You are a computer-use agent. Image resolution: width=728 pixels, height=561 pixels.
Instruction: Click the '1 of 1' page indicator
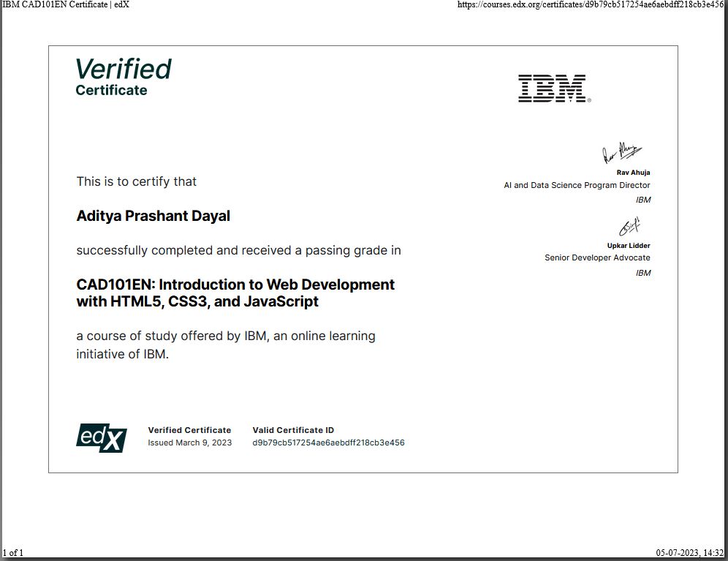tap(13, 553)
